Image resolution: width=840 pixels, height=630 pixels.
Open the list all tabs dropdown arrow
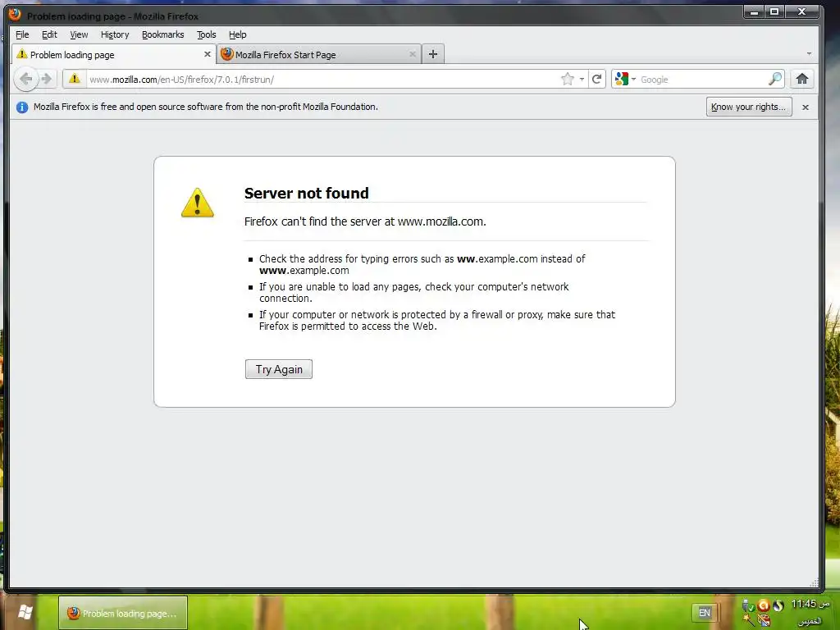tap(809, 53)
